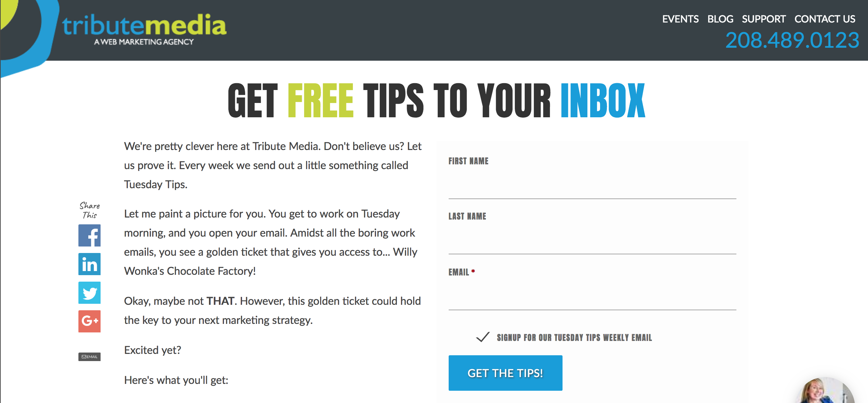Click the Facebook share icon
The width and height of the screenshot is (868, 403).
pos(90,235)
